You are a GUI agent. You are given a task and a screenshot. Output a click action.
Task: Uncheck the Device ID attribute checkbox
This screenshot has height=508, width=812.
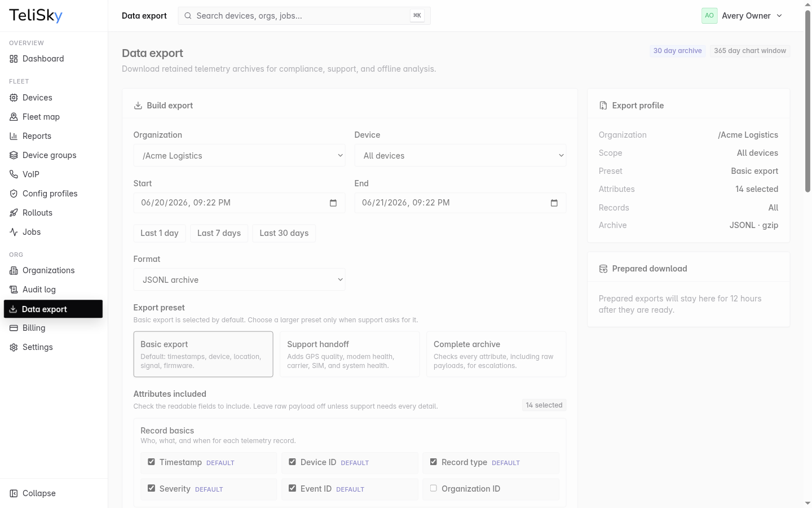[292, 462]
